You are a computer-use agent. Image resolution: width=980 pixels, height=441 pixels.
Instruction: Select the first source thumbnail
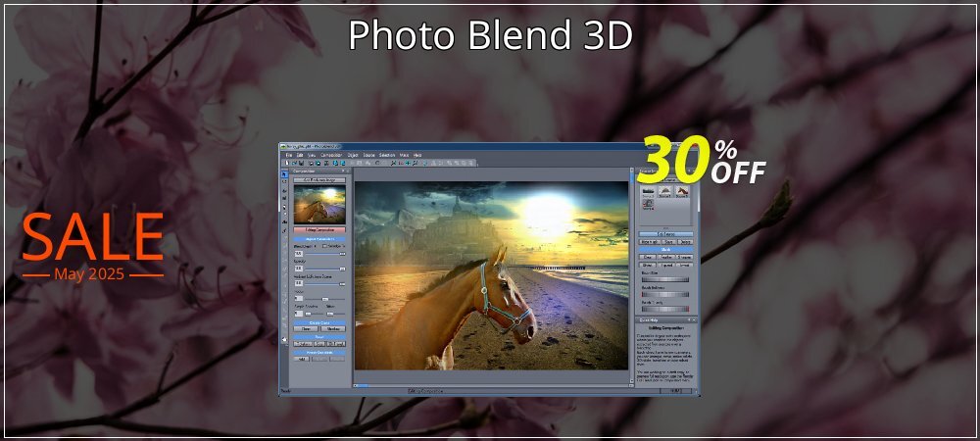click(x=648, y=190)
